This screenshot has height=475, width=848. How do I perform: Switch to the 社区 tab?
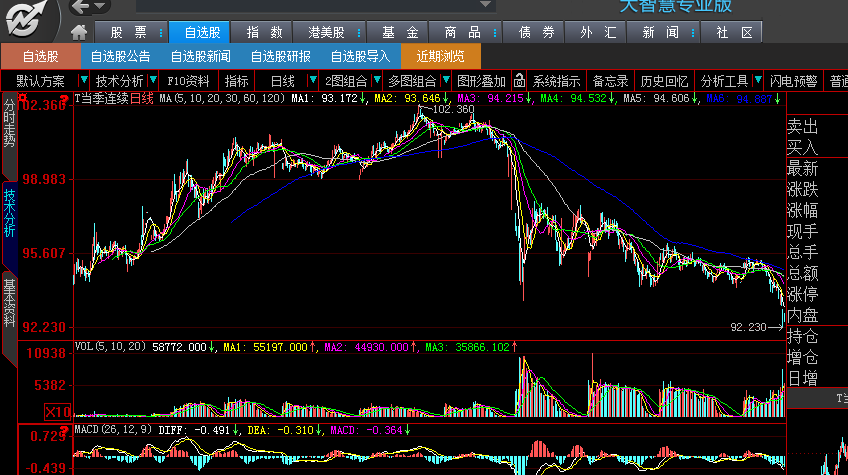[734, 32]
